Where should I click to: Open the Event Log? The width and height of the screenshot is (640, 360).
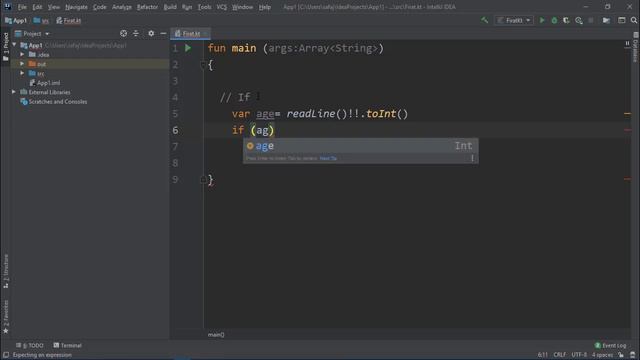(x=610, y=345)
